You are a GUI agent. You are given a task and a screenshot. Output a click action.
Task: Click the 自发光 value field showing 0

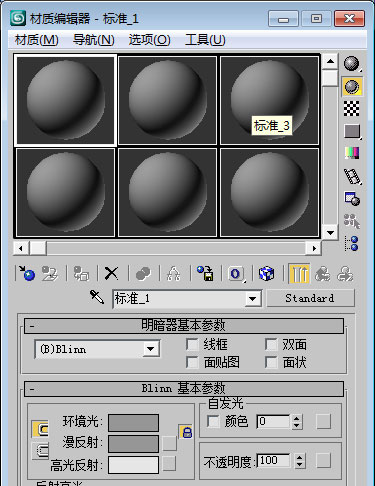click(273, 422)
